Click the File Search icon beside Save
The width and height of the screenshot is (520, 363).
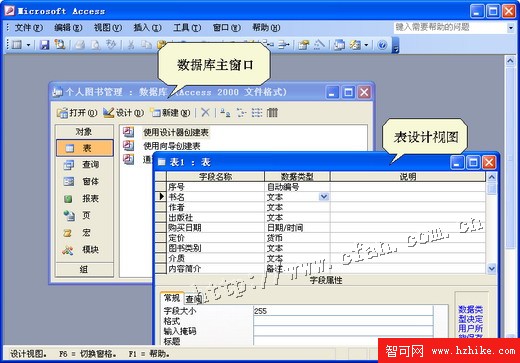click(x=60, y=45)
